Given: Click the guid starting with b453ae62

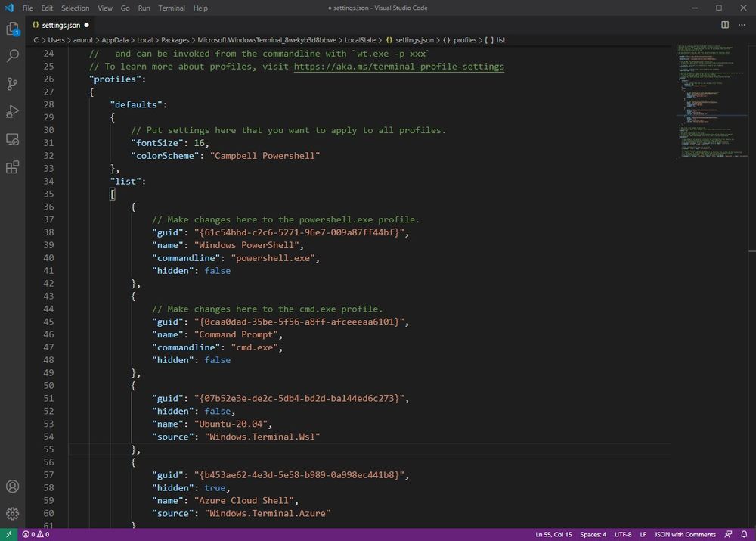Looking at the screenshot, I should (x=299, y=475).
